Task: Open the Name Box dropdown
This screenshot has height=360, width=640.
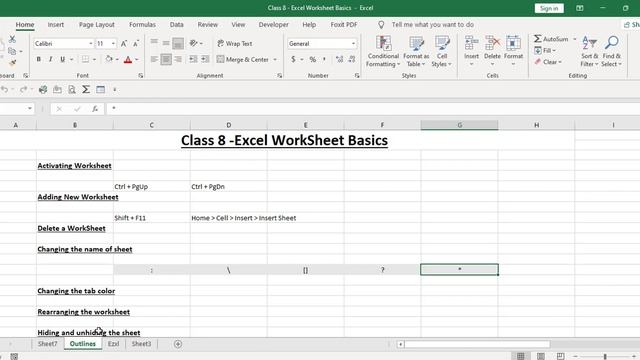Action: click(x=30, y=109)
